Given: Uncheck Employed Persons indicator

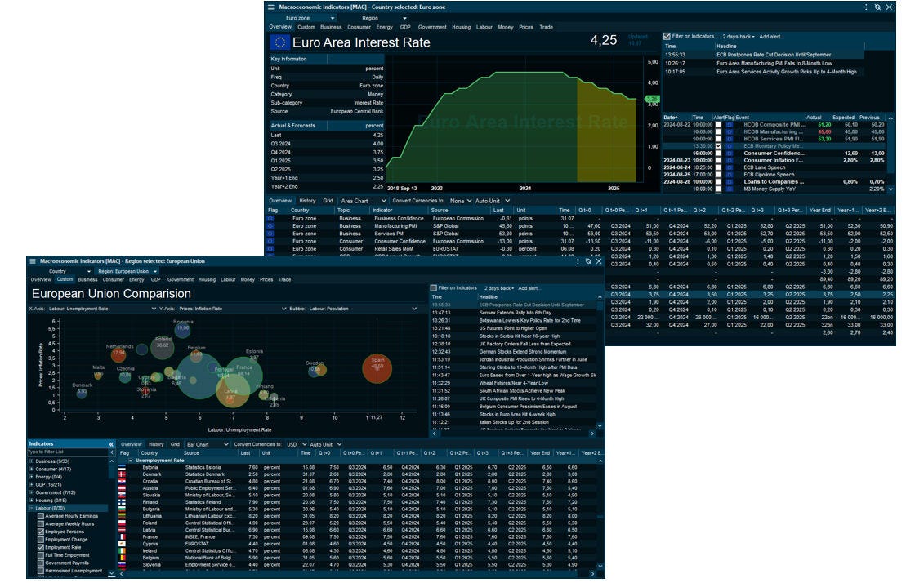Looking at the screenshot, I should pyautogui.click(x=41, y=532).
